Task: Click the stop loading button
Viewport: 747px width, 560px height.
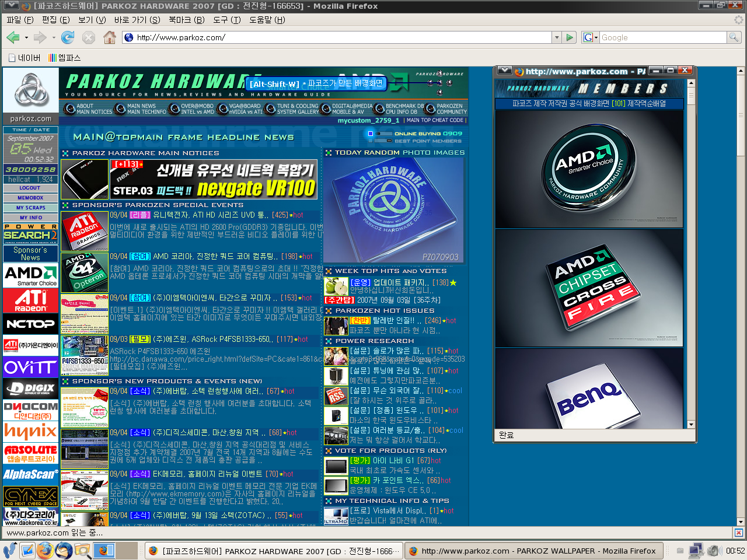Action: click(x=89, y=37)
